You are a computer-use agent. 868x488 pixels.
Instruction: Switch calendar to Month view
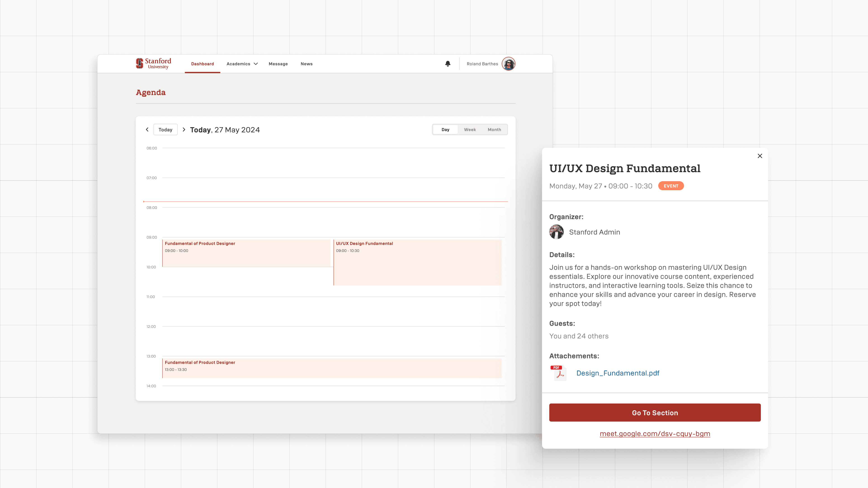494,130
